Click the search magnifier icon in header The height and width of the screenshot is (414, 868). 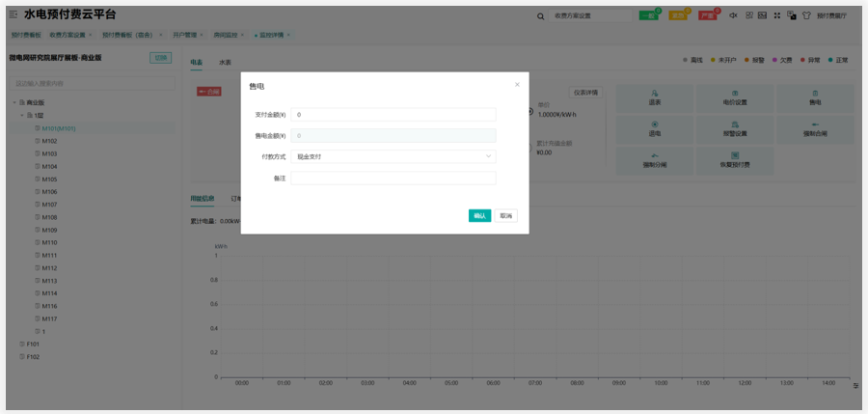pyautogui.click(x=540, y=16)
